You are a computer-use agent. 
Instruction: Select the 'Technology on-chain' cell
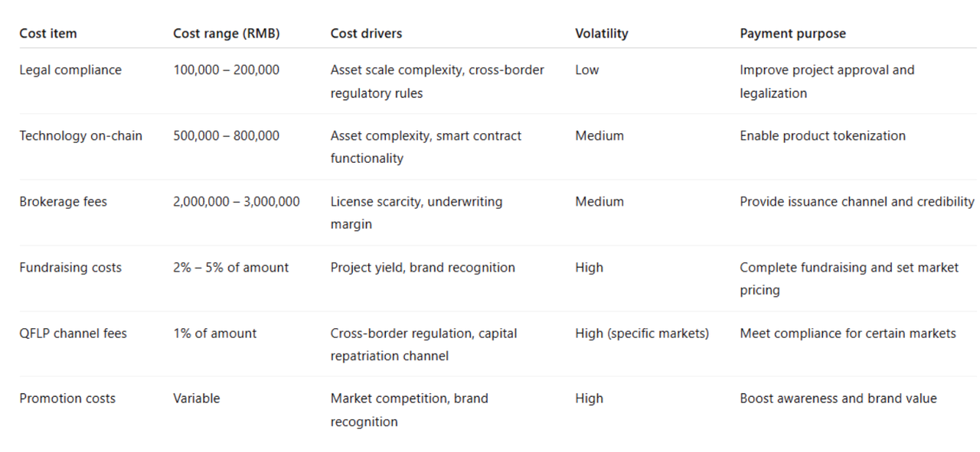coord(80,136)
